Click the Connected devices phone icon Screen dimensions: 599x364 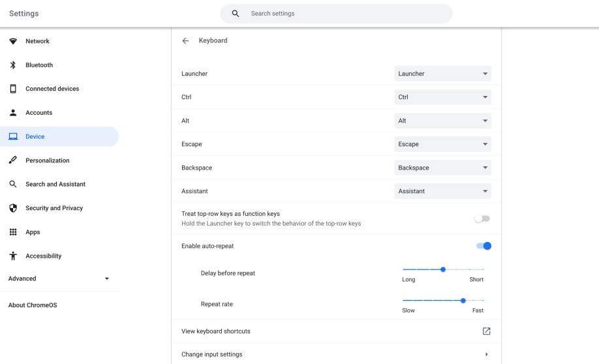[x=13, y=89]
